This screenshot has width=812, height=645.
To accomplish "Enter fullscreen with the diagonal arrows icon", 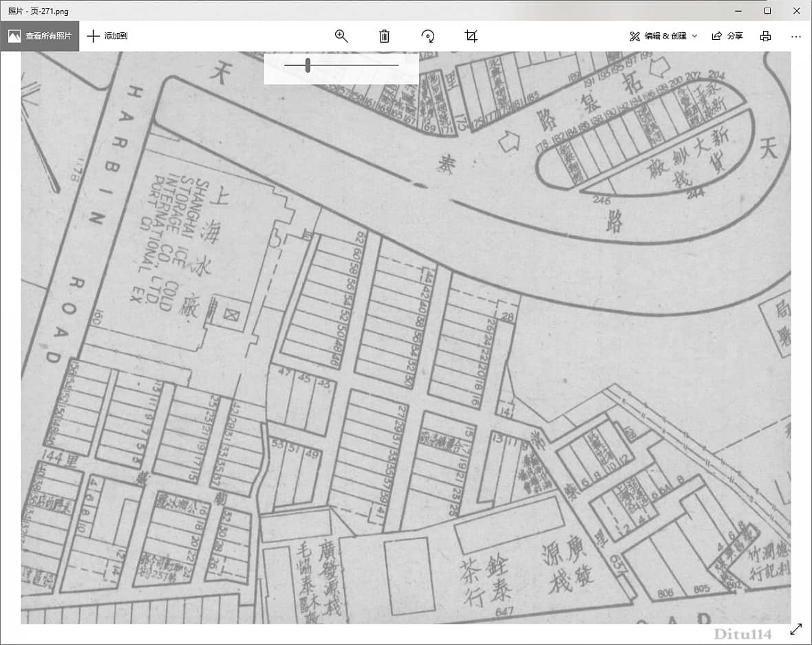I will coord(796,628).
